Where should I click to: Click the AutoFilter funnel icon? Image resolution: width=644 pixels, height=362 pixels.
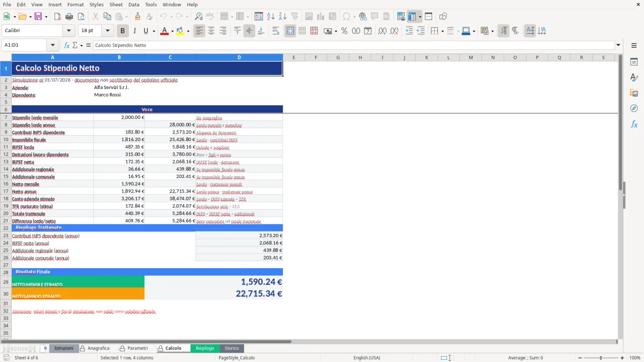(x=295, y=17)
